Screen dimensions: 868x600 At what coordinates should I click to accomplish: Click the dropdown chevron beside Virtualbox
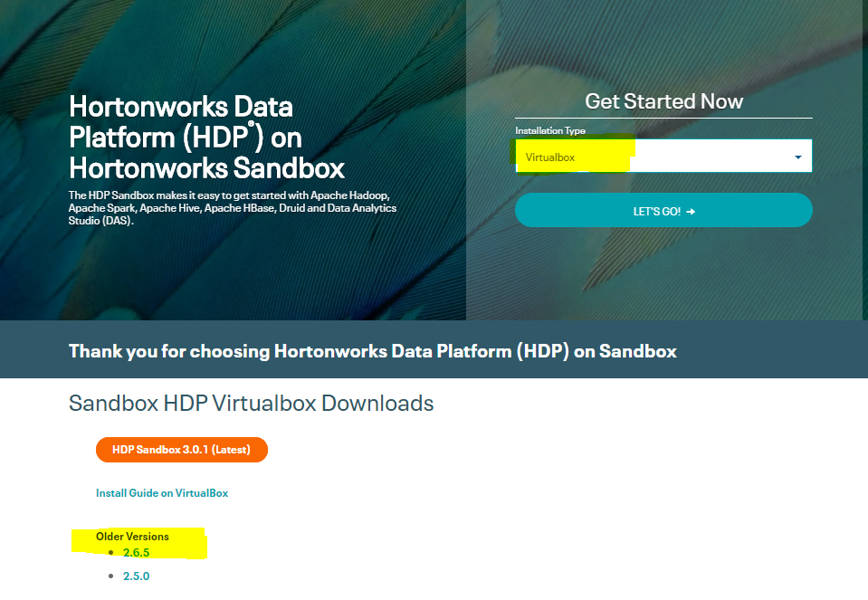[x=799, y=155]
